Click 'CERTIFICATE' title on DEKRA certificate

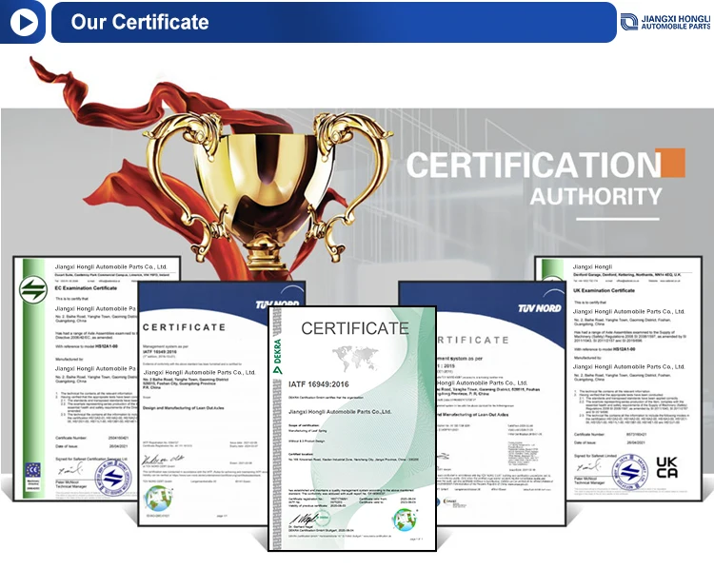click(355, 328)
